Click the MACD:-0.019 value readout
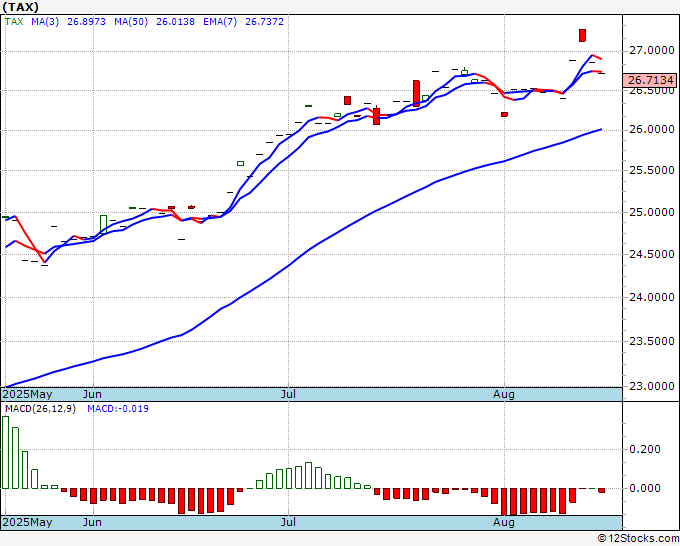The image size is (680, 546). point(118,409)
